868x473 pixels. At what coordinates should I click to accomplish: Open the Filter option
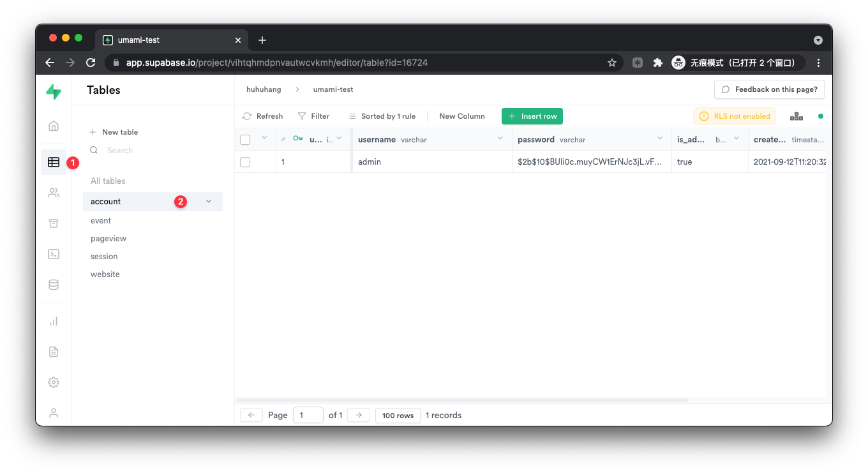tap(313, 116)
